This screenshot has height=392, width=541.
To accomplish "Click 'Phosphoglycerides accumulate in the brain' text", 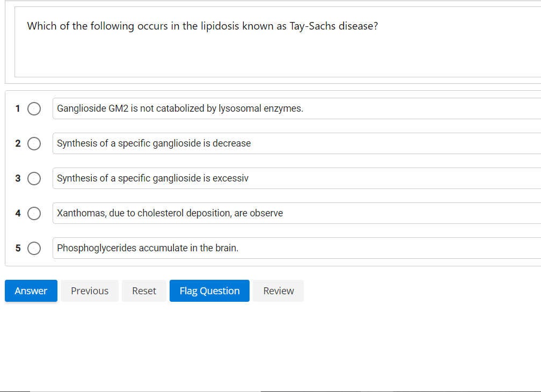I will coord(148,248).
